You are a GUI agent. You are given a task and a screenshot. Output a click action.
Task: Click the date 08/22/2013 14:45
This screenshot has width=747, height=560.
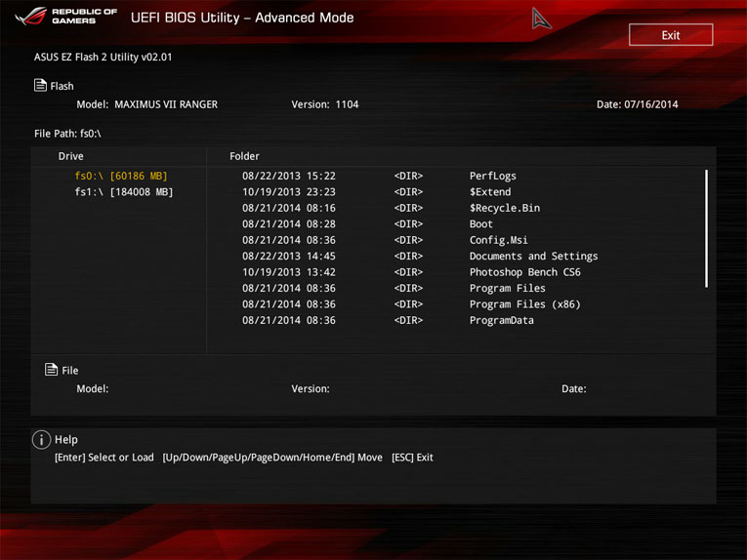(289, 256)
